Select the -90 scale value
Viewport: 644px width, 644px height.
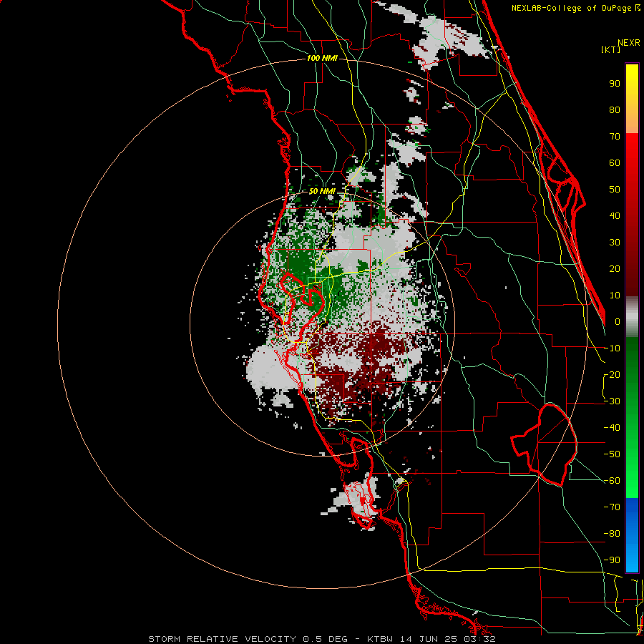tap(612, 560)
